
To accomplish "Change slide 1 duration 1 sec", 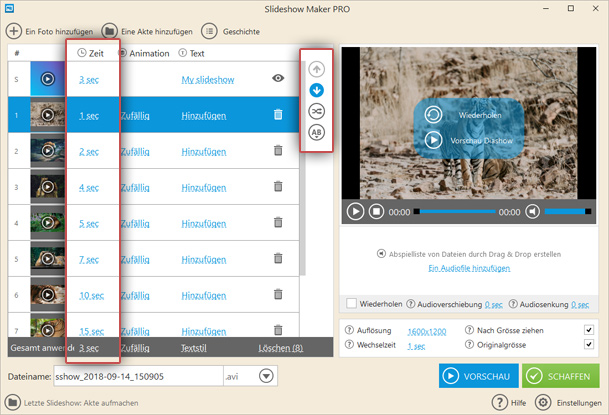I will click(89, 116).
